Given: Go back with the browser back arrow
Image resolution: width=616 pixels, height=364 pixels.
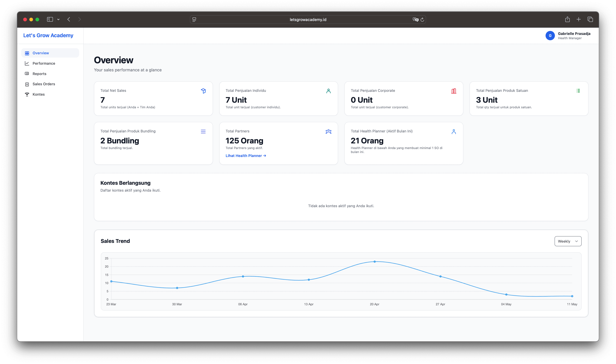Looking at the screenshot, I should tap(69, 19).
